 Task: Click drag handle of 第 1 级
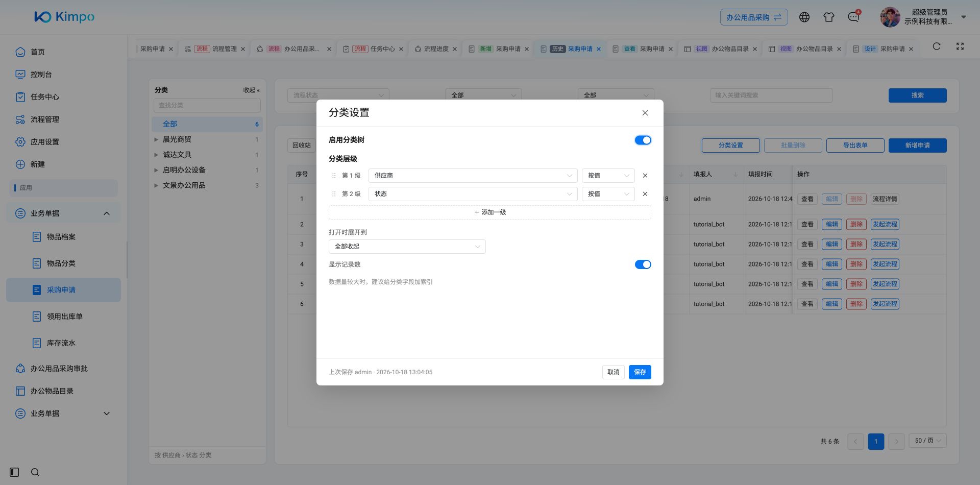click(334, 176)
